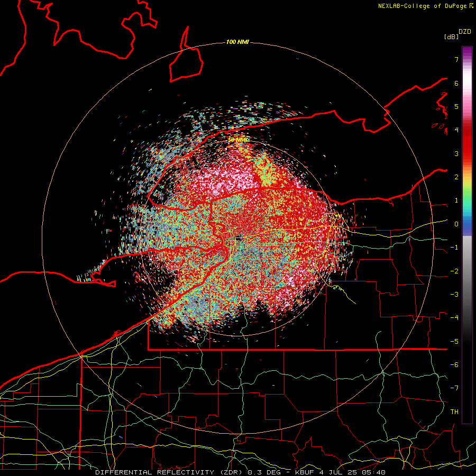Click the 4 JUL 25 05:40 timestamp
The height and width of the screenshot is (476, 476).
click(352, 472)
